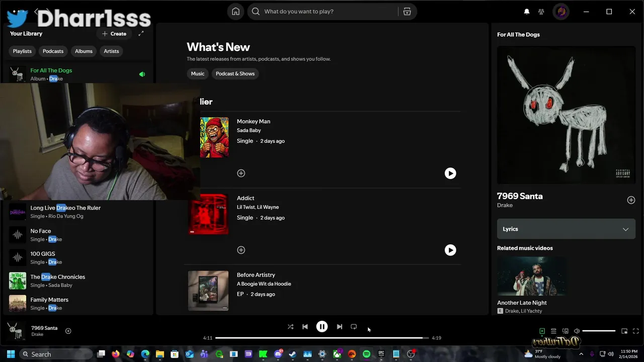Toggle shuffle playback

290,327
